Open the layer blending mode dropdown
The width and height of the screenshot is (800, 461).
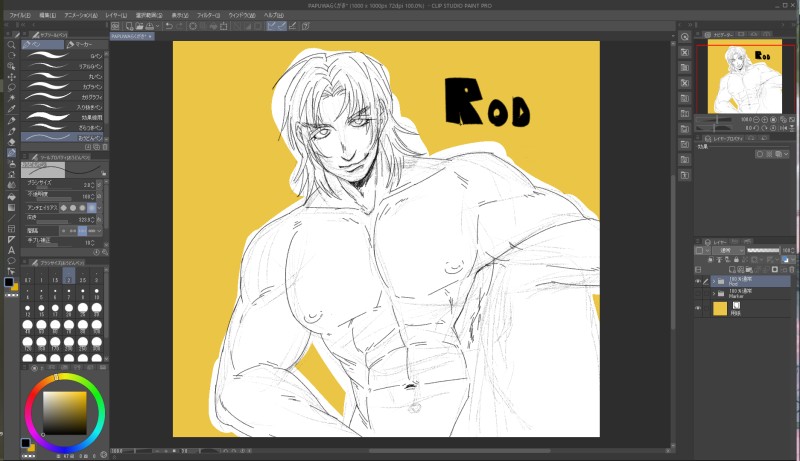click(x=729, y=250)
